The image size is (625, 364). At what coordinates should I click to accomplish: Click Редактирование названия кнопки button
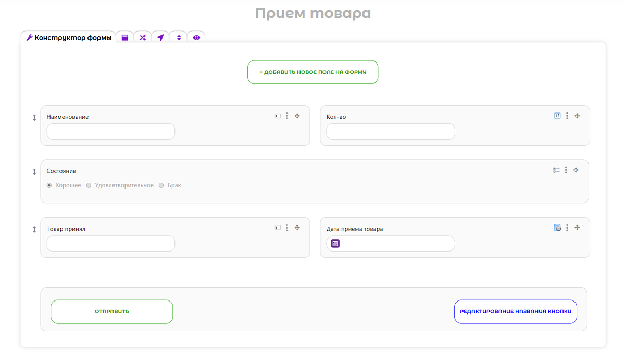click(516, 311)
